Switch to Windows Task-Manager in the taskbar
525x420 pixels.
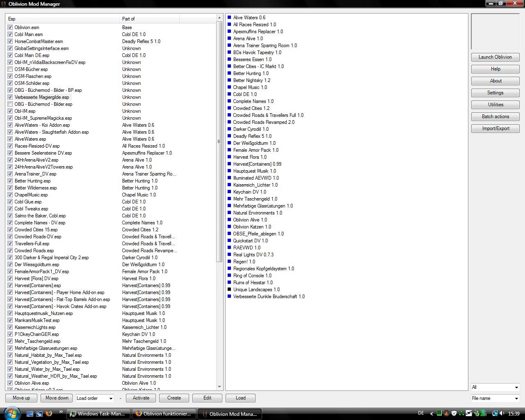pos(99,414)
